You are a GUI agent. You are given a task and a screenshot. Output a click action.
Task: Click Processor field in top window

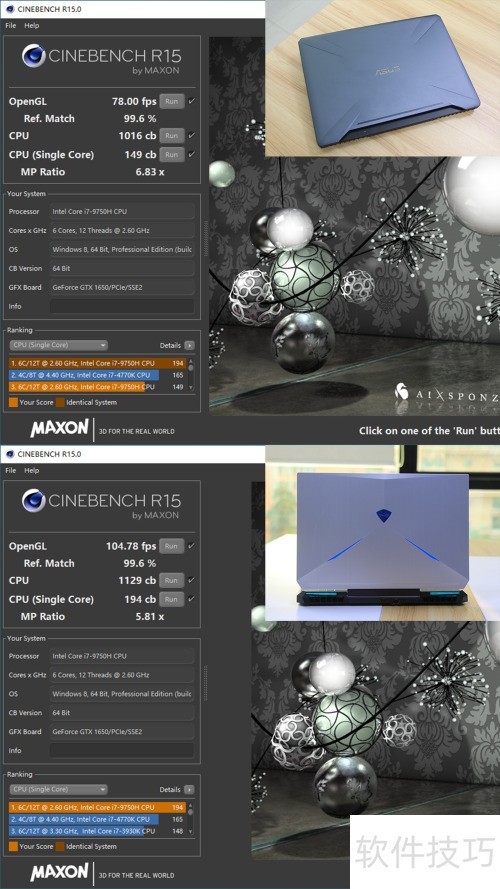click(122, 211)
